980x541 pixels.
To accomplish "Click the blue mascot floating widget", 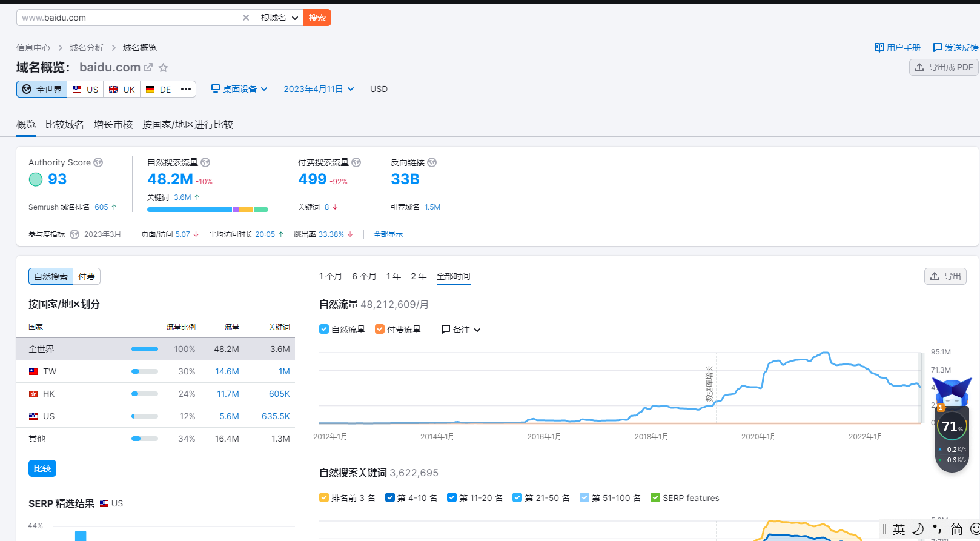I will tap(952, 393).
